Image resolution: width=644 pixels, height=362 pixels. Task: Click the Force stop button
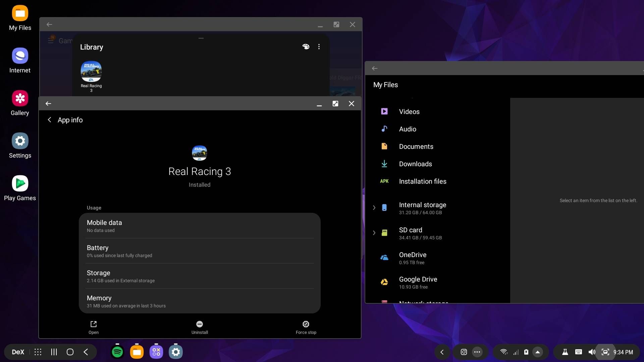(306, 327)
